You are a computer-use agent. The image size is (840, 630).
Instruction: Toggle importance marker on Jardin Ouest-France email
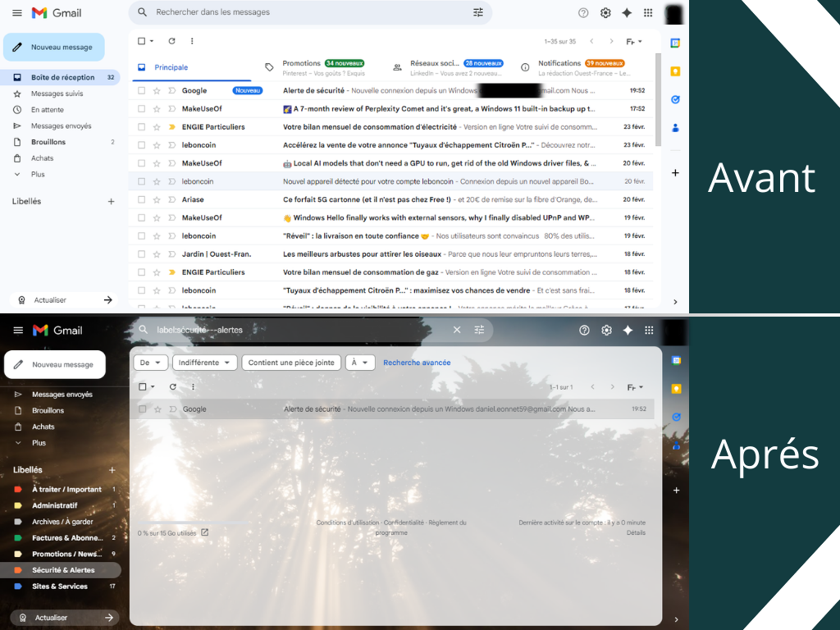coord(172,254)
